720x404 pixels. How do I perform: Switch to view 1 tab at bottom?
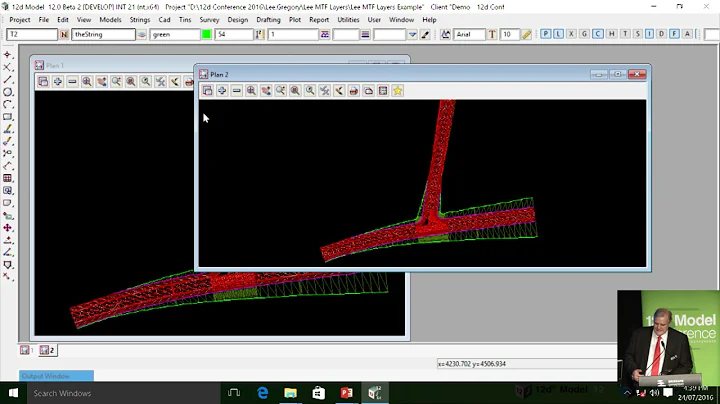27,350
